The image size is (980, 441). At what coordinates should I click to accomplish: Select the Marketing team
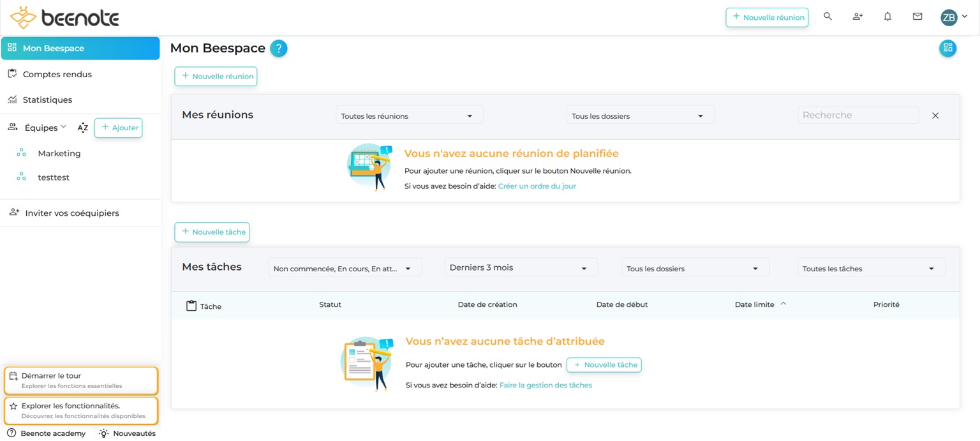tap(59, 153)
